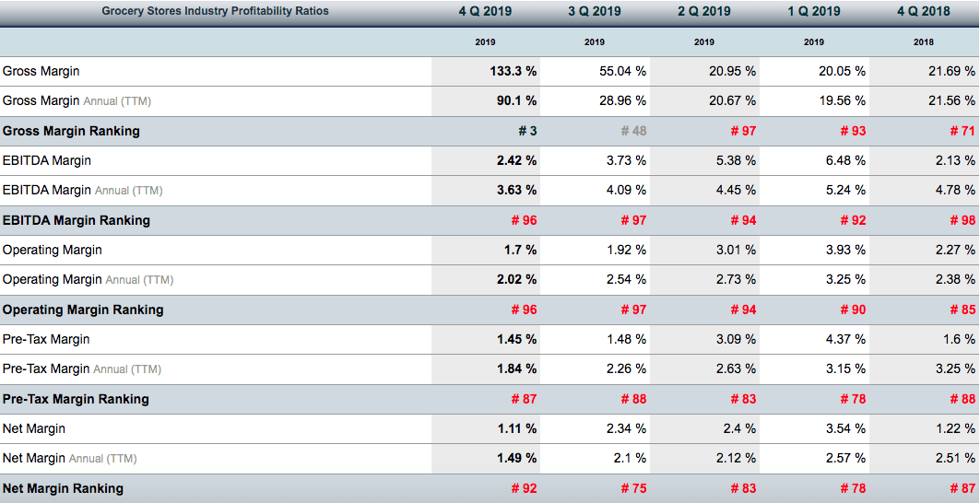Click the Operating Margin Ranking row label

(x=83, y=310)
